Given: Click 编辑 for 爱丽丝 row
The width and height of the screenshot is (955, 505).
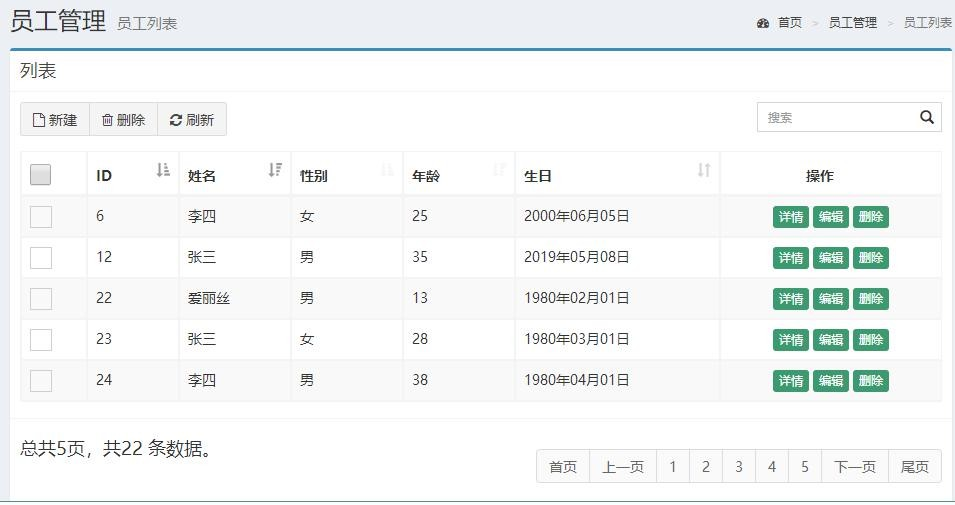Looking at the screenshot, I should (x=831, y=298).
